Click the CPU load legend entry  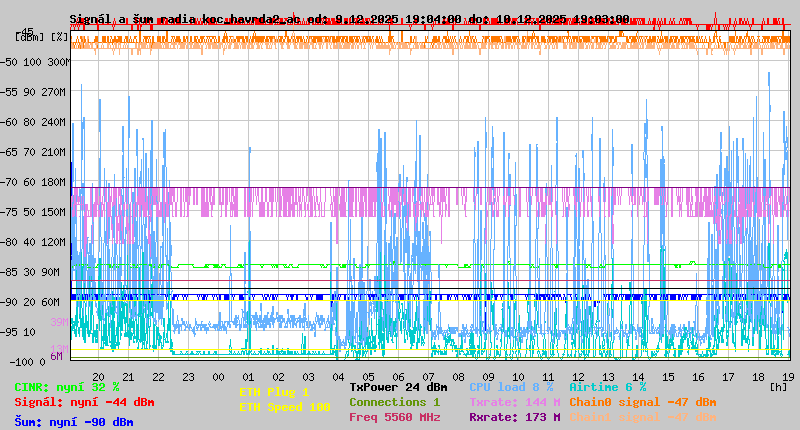pyautogui.click(x=511, y=387)
